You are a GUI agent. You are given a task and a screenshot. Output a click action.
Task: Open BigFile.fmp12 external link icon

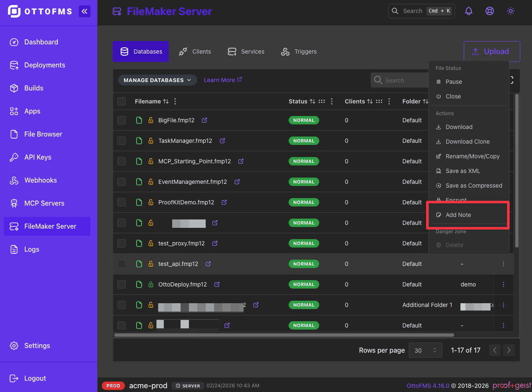[x=204, y=120]
